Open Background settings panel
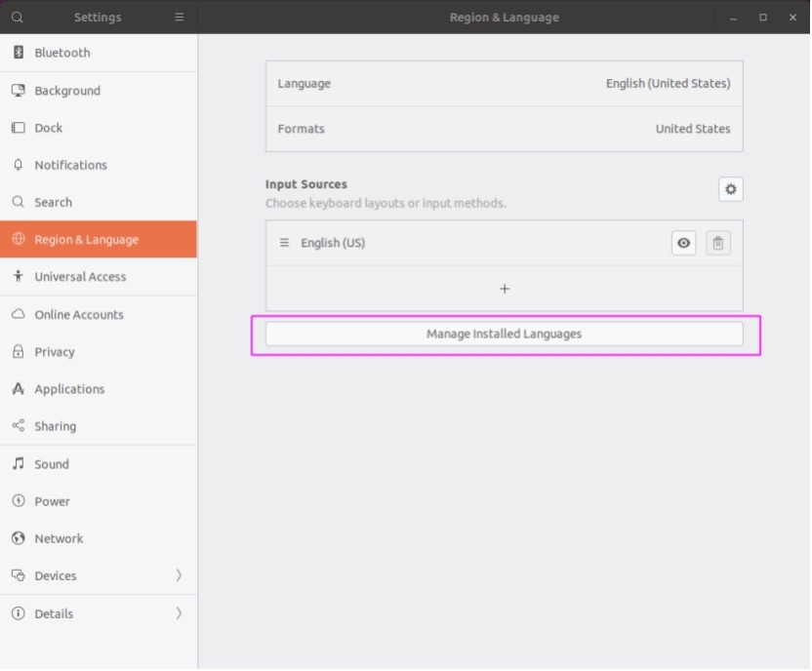Screen dimensions: 812x671 (x=99, y=91)
